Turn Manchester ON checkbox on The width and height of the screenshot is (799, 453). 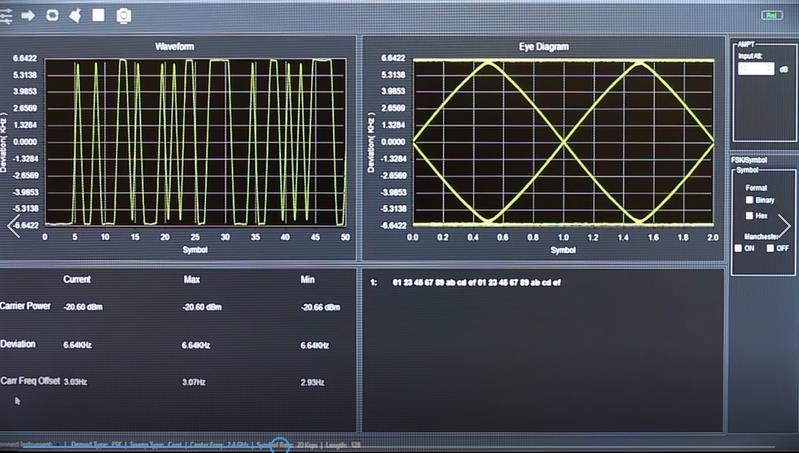(x=738, y=248)
